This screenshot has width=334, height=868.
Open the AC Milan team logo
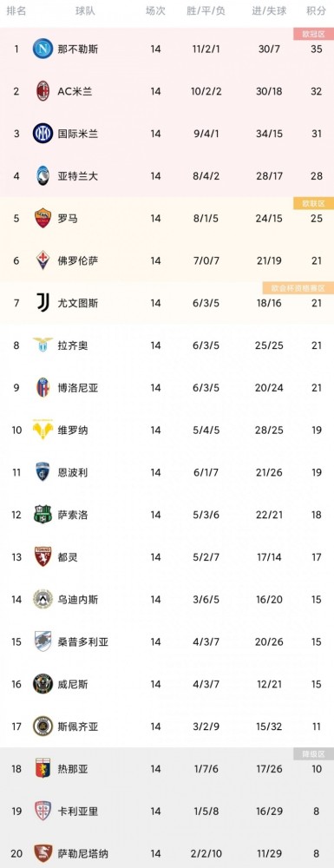pos(43,91)
